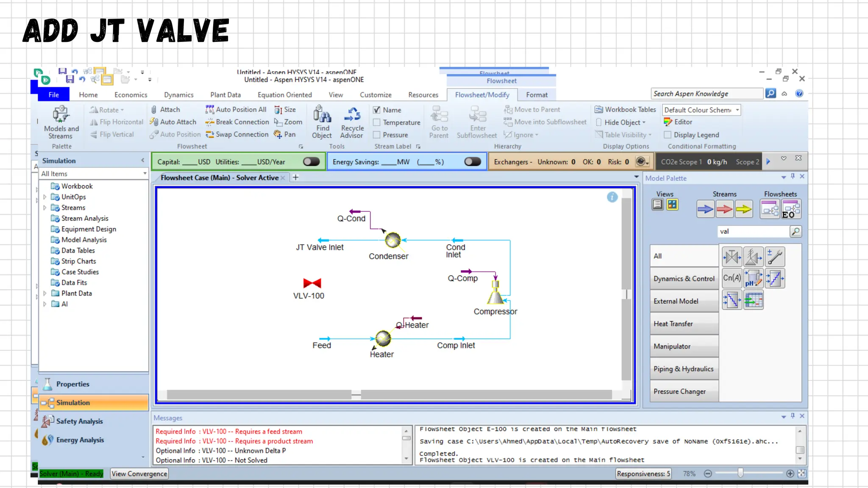
Task: Add a new flowsheet tab with plus
Action: point(295,177)
